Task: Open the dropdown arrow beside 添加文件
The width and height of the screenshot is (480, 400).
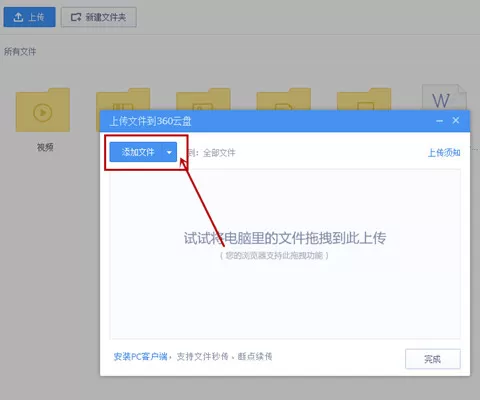Action: [169, 152]
